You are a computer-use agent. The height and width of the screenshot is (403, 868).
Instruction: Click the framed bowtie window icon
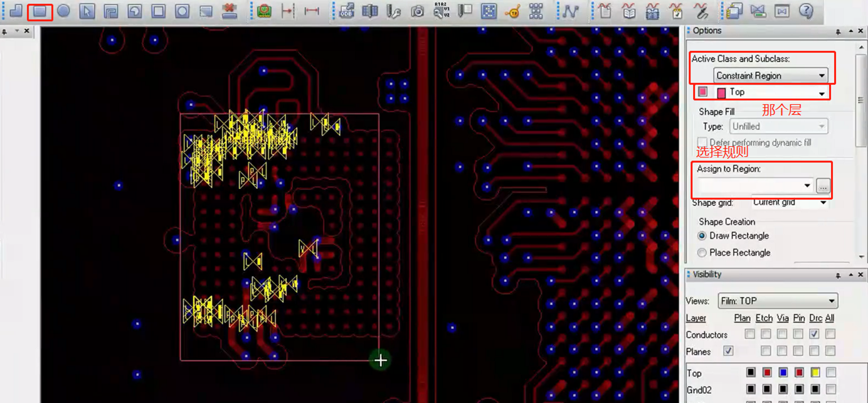(782, 11)
